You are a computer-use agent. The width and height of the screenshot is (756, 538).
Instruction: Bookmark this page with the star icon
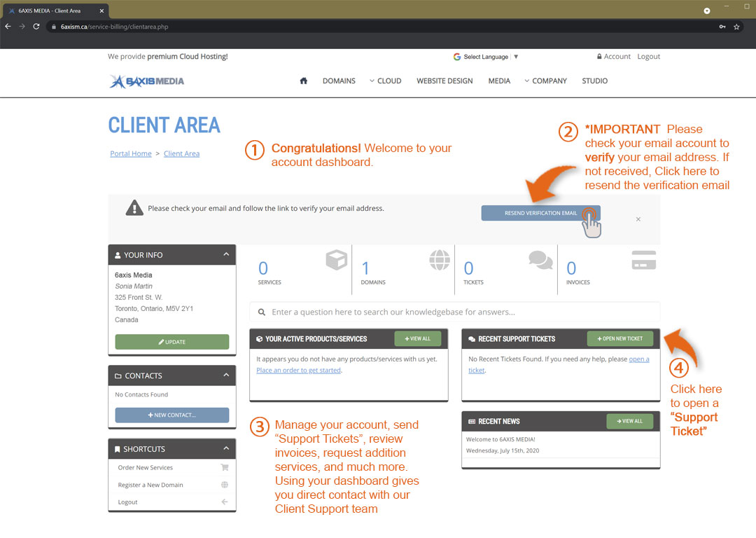coord(736,27)
